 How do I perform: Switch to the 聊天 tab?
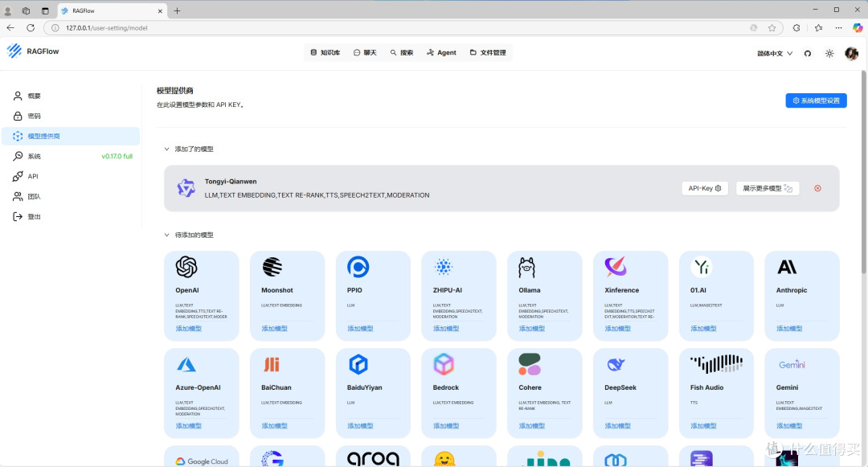365,52
